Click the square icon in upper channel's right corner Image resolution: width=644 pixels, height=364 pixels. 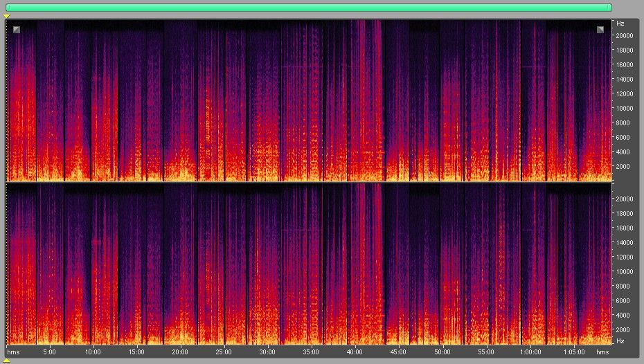coord(600,30)
